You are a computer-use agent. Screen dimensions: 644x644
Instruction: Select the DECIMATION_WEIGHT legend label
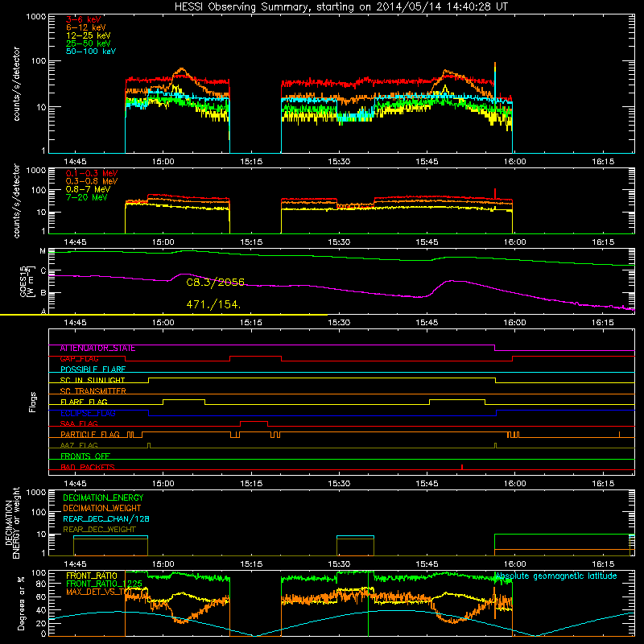tap(102, 508)
